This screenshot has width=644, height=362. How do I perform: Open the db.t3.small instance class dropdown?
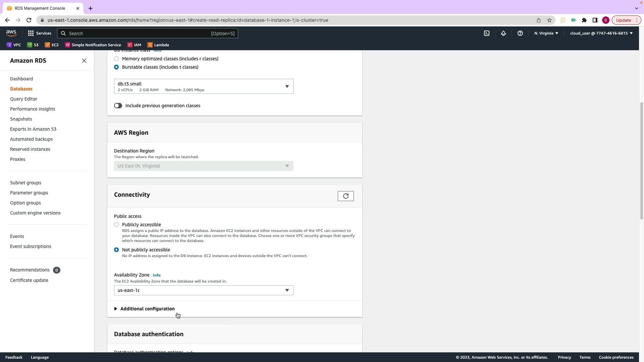point(203,86)
